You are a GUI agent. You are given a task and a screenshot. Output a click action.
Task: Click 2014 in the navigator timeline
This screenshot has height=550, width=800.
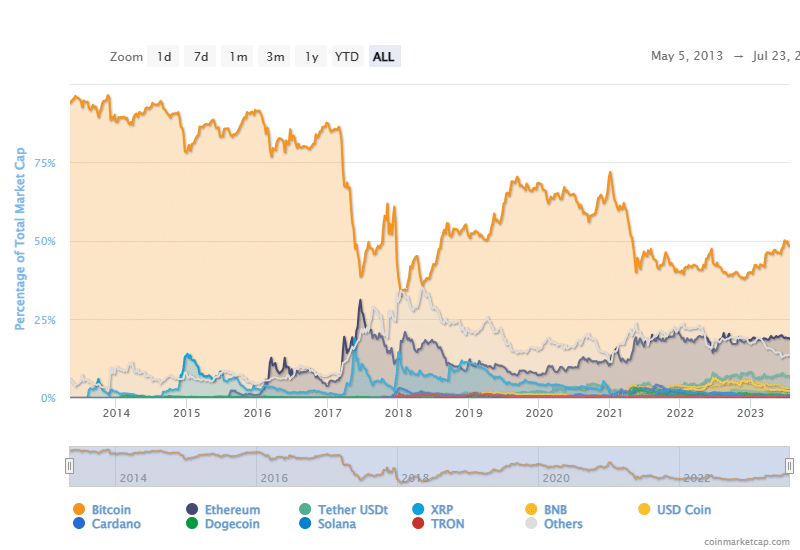pyautogui.click(x=133, y=478)
